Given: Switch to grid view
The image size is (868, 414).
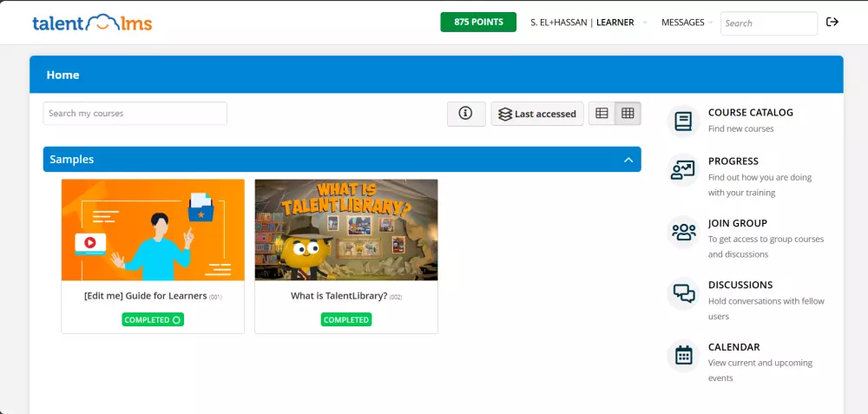Looking at the screenshot, I should [628, 114].
